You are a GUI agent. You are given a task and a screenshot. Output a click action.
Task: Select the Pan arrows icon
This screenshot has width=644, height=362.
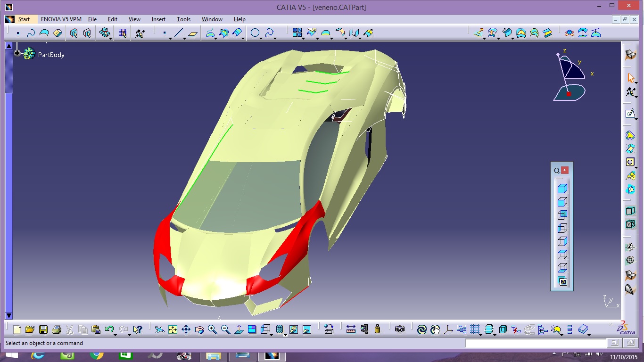coord(186,329)
